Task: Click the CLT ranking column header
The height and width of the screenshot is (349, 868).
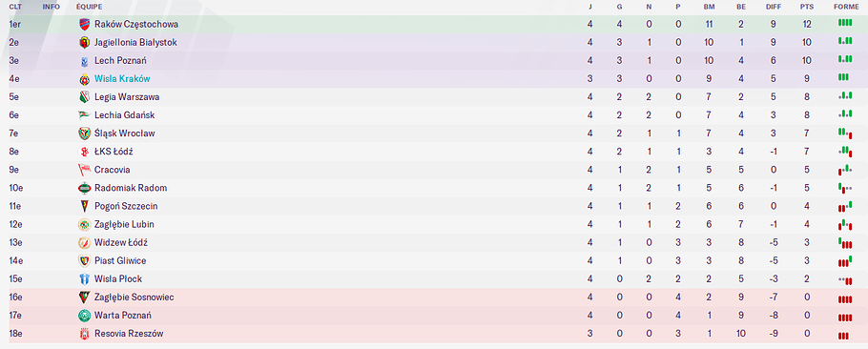Action: 15,7
